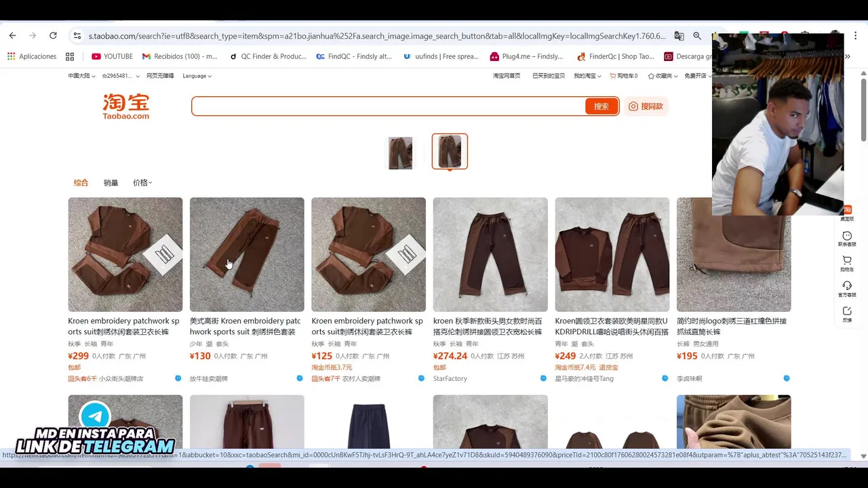The width and height of the screenshot is (868, 488).
Task: Chat icon beside 李贞味啊 shop
Action: (x=787, y=378)
